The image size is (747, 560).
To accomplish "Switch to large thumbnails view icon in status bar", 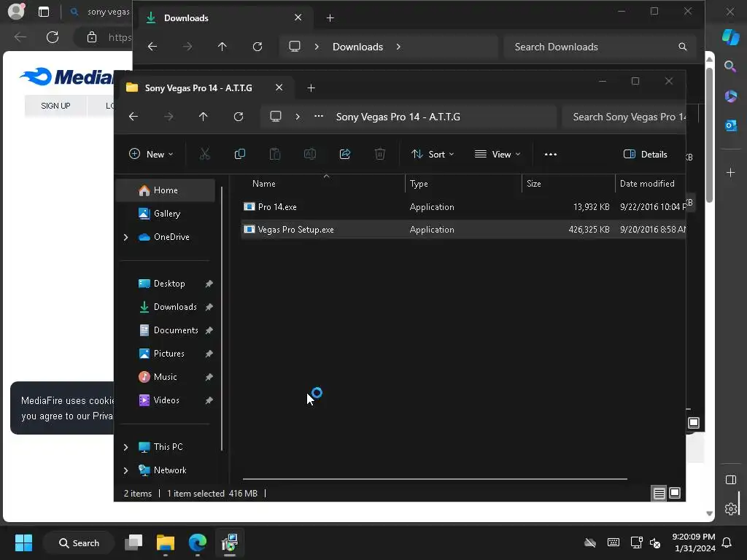I will pos(675,494).
